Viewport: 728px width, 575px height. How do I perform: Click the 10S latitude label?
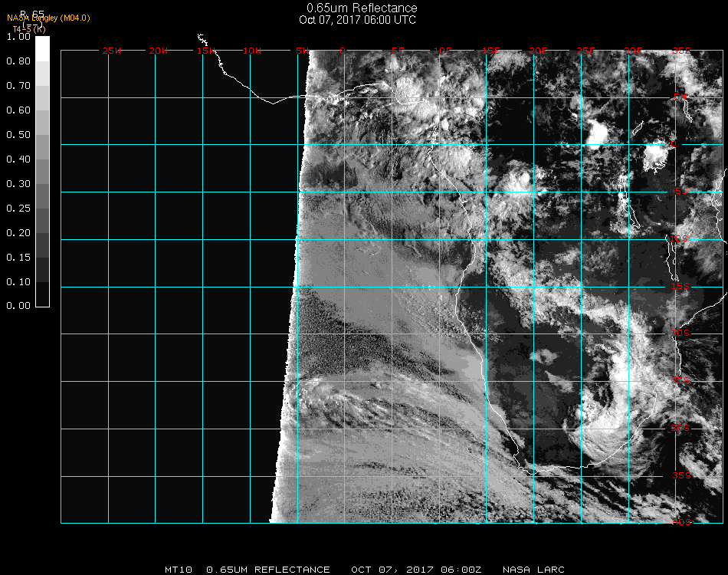pyautogui.click(x=680, y=239)
